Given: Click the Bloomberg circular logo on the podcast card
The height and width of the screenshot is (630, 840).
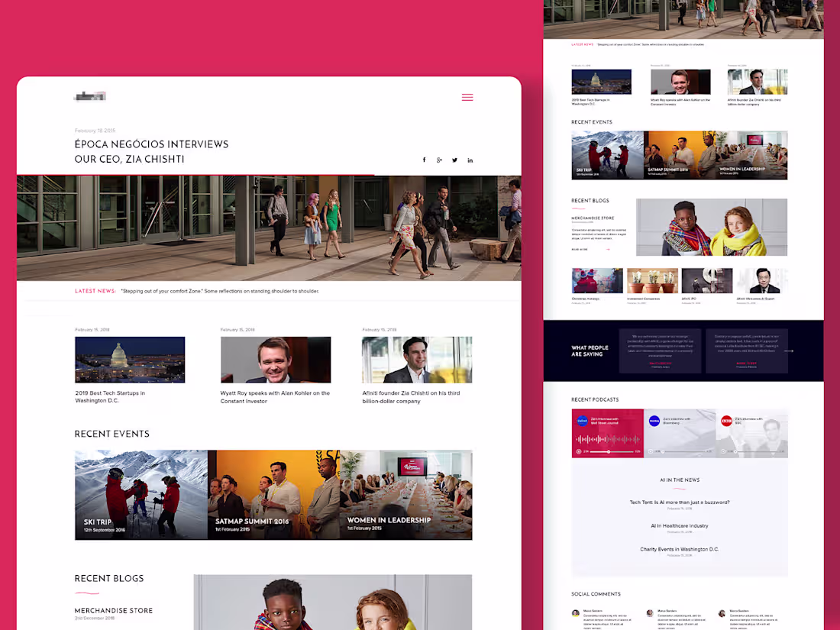Looking at the screenshot, I should pos(654,420).
